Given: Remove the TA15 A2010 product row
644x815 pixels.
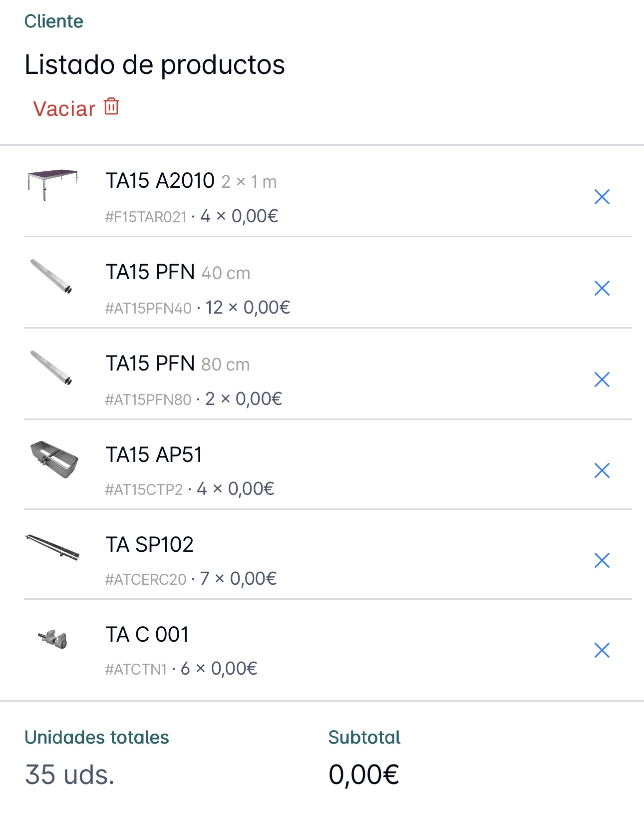Looking at the screenshot, I should pyautogui.click(x=602, y=197).
